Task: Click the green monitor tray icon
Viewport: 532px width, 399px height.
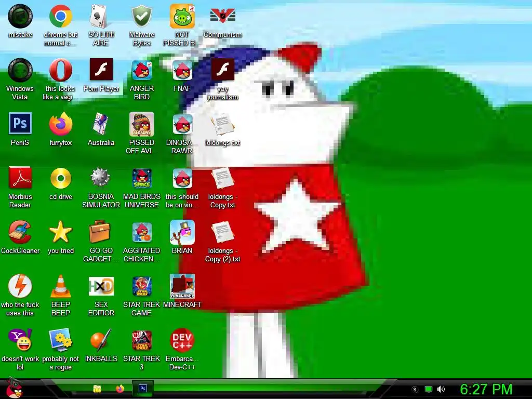Action: coord(429,389)
